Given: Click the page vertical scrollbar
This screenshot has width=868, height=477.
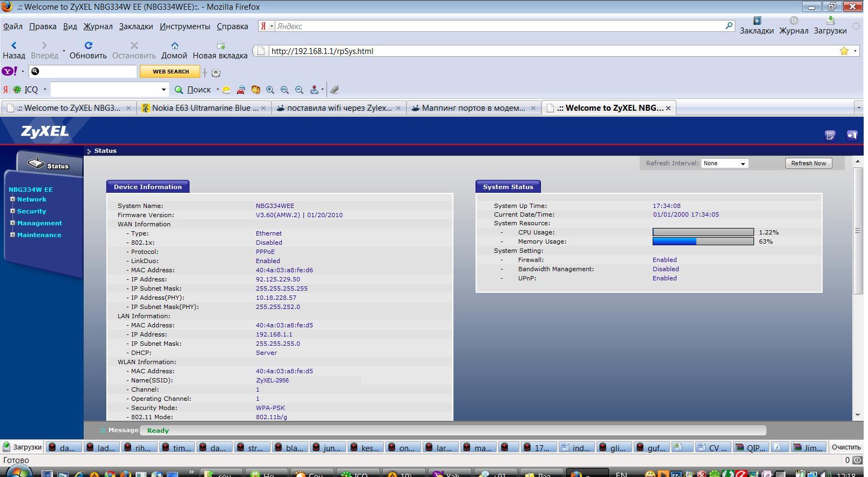Looking at the screenshot, I should [x=858, y=288].
